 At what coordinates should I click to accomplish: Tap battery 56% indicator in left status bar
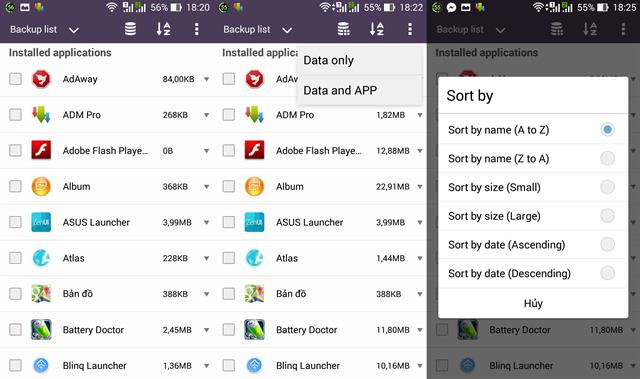coord(166,7)
